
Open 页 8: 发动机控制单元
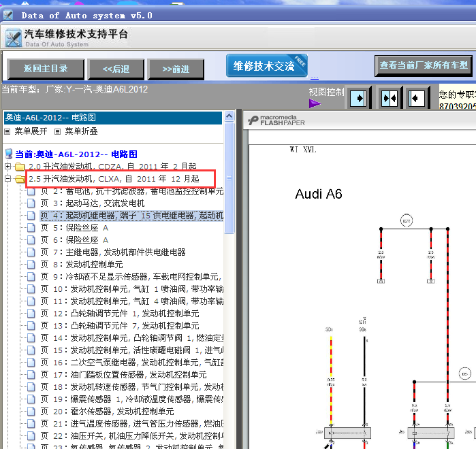[82, 265]
